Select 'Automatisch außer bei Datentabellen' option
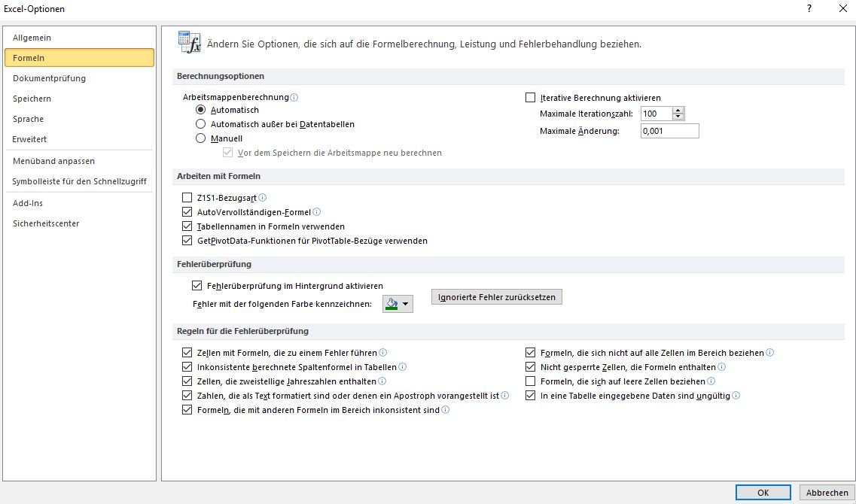Image resolution: width=856 pixels, height=504 pixels. [x=201, y=124]
